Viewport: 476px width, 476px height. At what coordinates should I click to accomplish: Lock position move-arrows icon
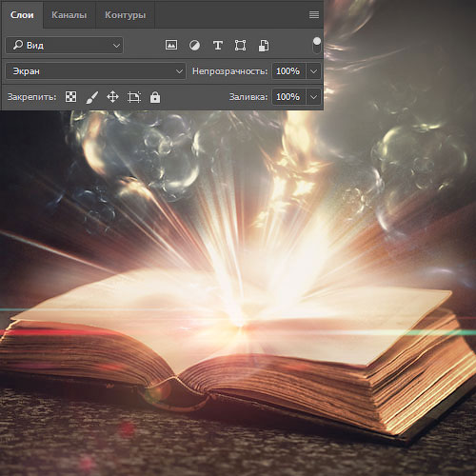click(x=112, y=97)
